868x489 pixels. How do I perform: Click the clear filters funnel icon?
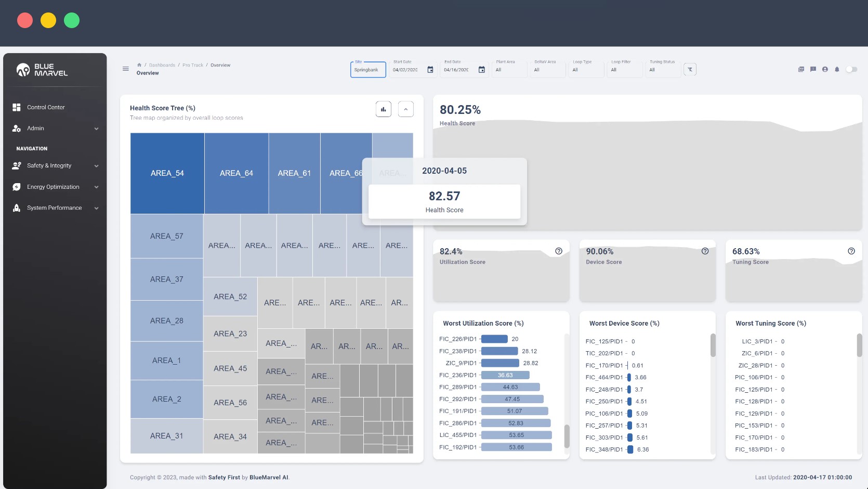pos(690,70)
